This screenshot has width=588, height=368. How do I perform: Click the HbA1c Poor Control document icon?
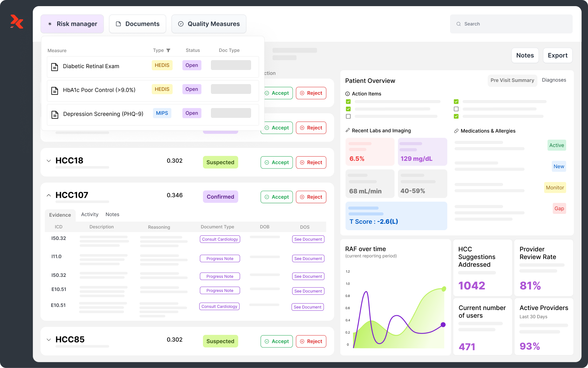(55, 91)
